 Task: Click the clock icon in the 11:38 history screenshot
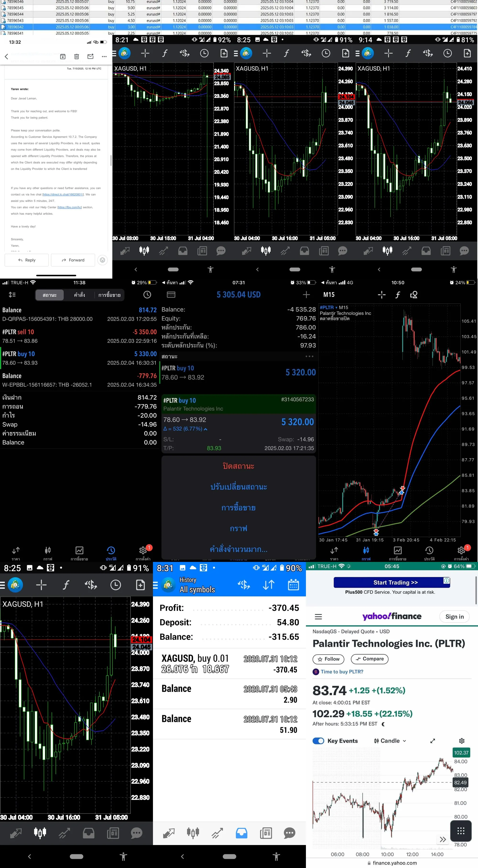[147, 295]
